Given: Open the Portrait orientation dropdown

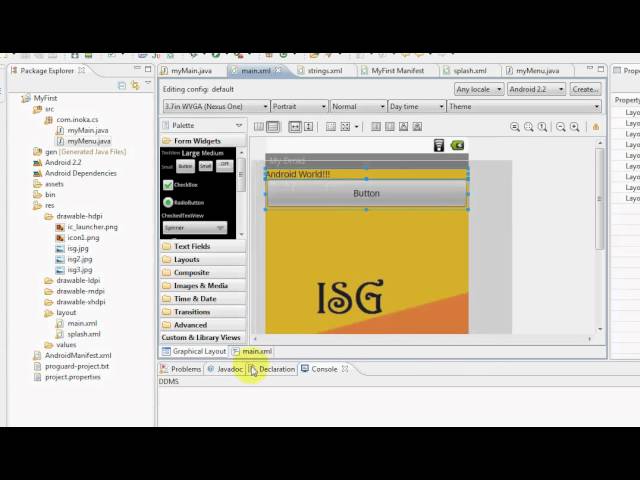Looking at the screenshot, I should tap(299, 107).
